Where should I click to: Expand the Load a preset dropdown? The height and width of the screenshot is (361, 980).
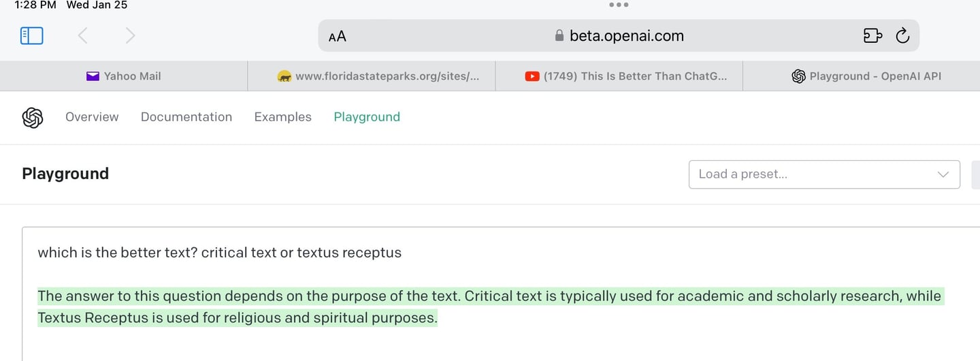(824, 174)
